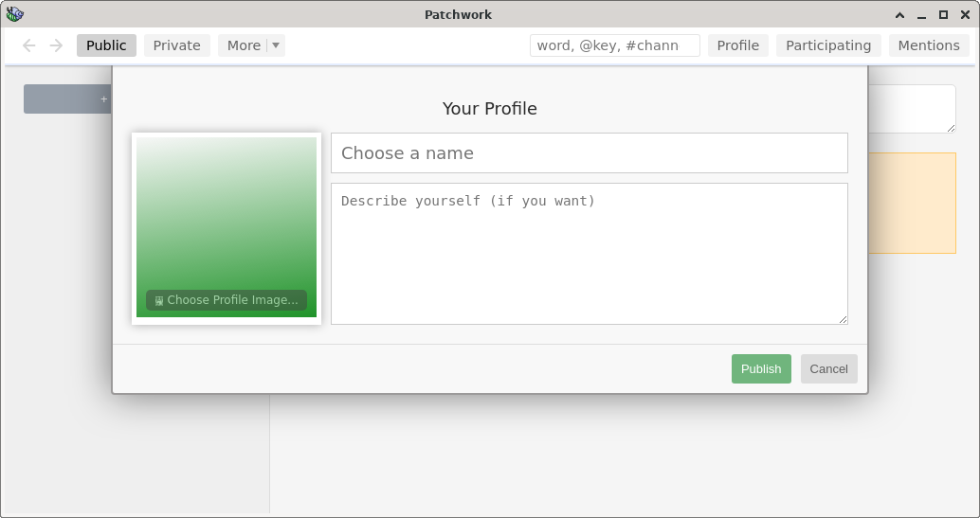Cancel the profile dialog
The width and height of the screenshot is (980, 518).
click(828, 368)
